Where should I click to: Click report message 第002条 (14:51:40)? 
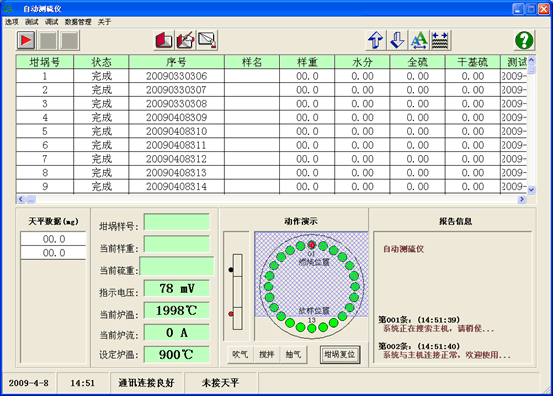(444, 351)
